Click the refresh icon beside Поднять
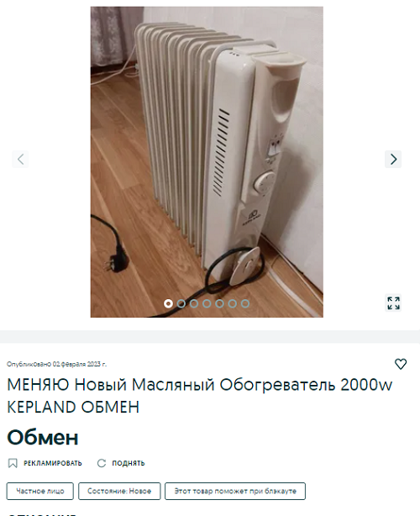 102,463
